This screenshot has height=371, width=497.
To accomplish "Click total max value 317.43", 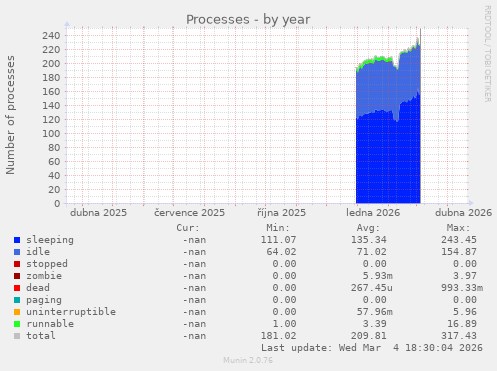I will 459,336.
